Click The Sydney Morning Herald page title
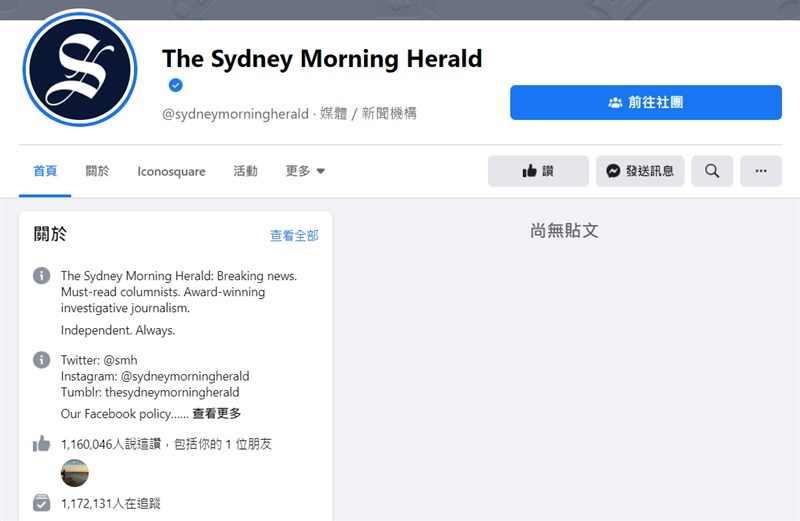 click(322, 58)
